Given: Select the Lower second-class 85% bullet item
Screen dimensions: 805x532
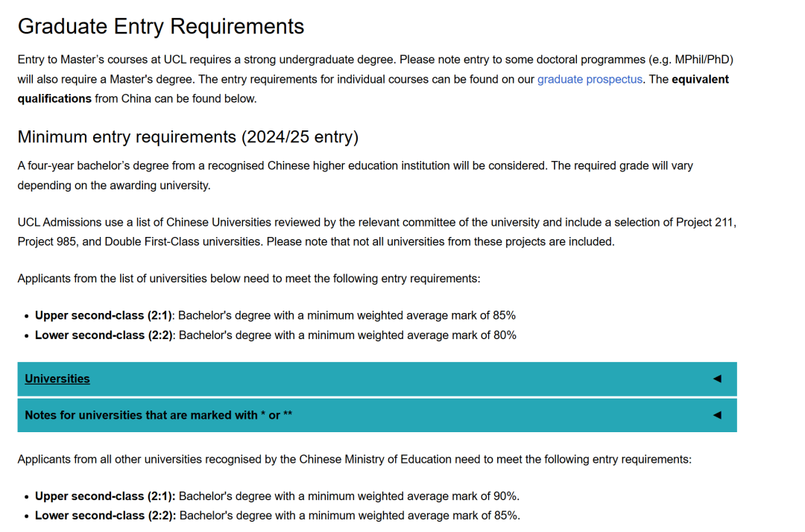Looking at the screenshot, I should (x=277, y=516).
